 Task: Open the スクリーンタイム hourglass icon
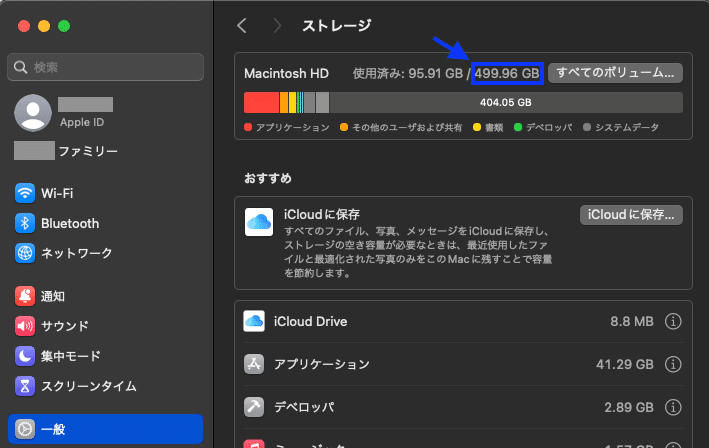click(25, 386)
